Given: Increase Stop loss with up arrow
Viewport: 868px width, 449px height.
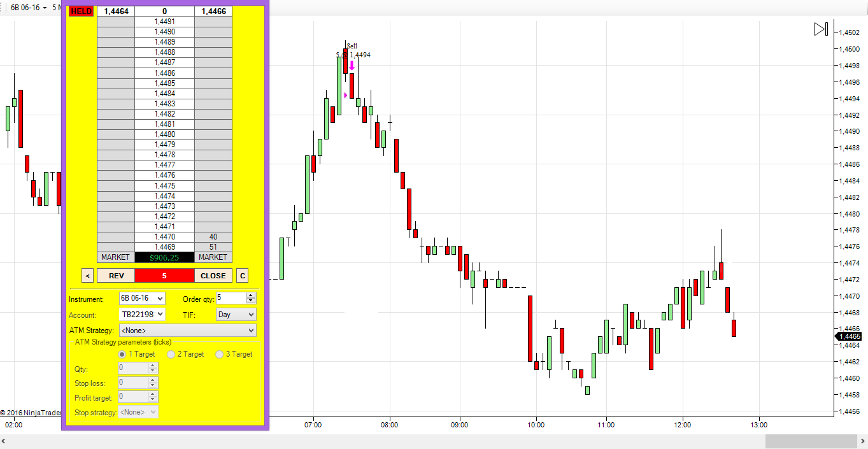Looking at the screenshot, I should click(x=152, y=380).
